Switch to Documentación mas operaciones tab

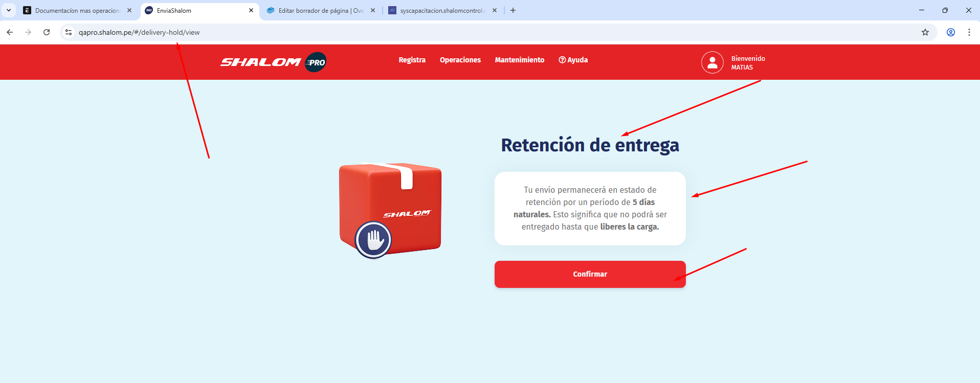77,10
